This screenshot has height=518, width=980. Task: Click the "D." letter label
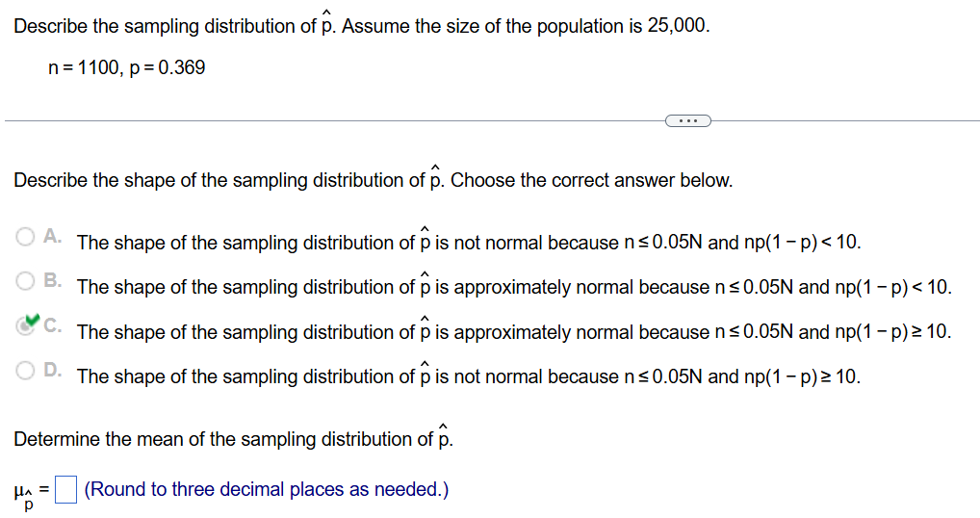[x=53, y=370]
